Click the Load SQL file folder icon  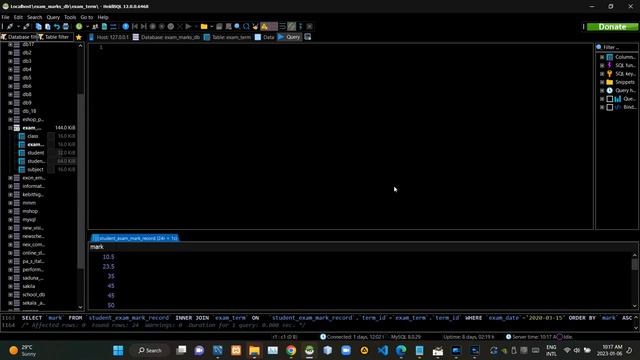[204, 27]
